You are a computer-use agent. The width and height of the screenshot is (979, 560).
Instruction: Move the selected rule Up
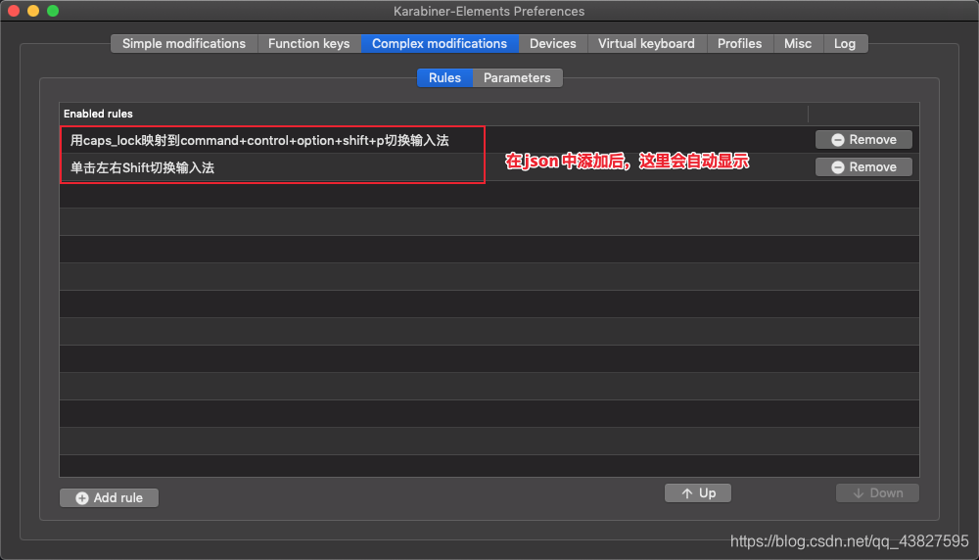coord(697,493)
